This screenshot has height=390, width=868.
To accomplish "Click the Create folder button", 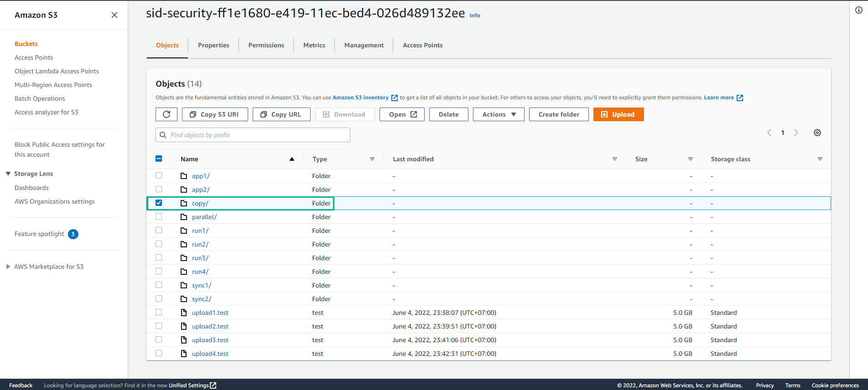I will [559, 114].
